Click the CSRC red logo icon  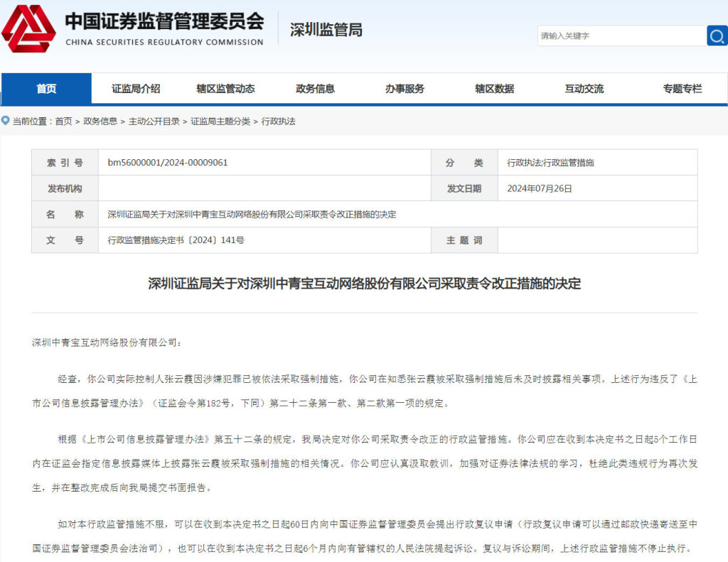(28, 28)
